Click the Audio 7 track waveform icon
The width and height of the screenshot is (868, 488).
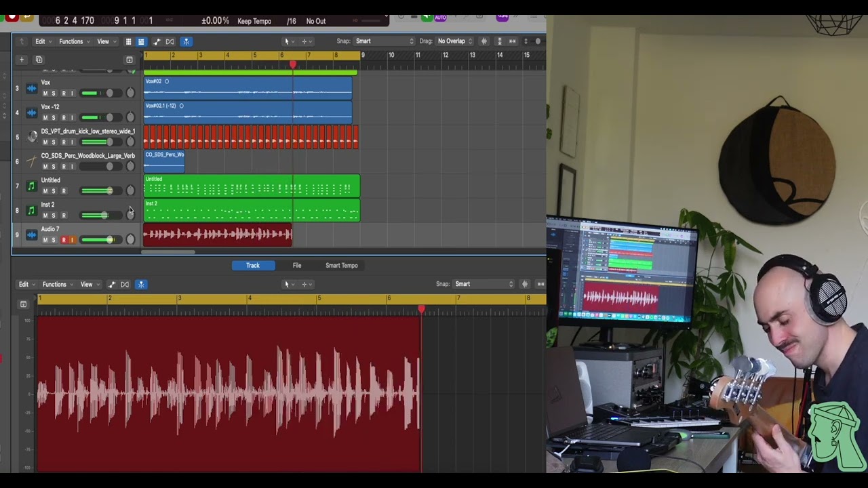tap(31, 235)
